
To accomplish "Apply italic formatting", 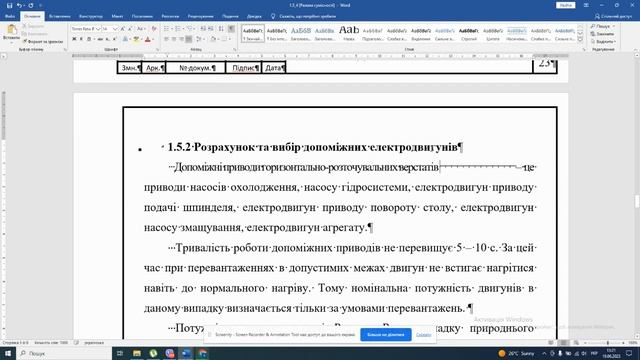I will (x=81, y=39).
